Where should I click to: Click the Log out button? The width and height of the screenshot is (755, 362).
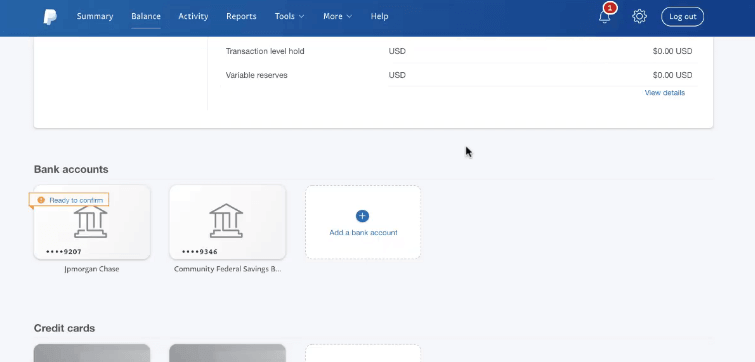point(682,17)
